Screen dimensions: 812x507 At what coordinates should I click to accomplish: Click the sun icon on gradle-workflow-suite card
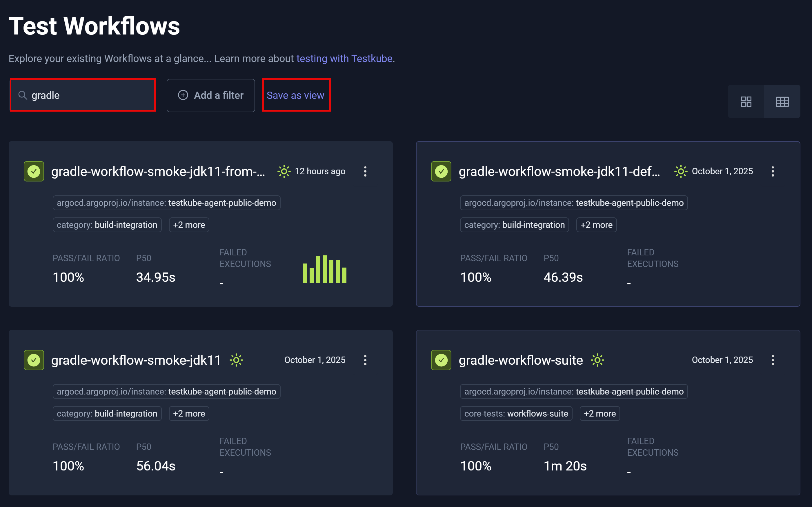pyautogui.click(x=597, y=359)
